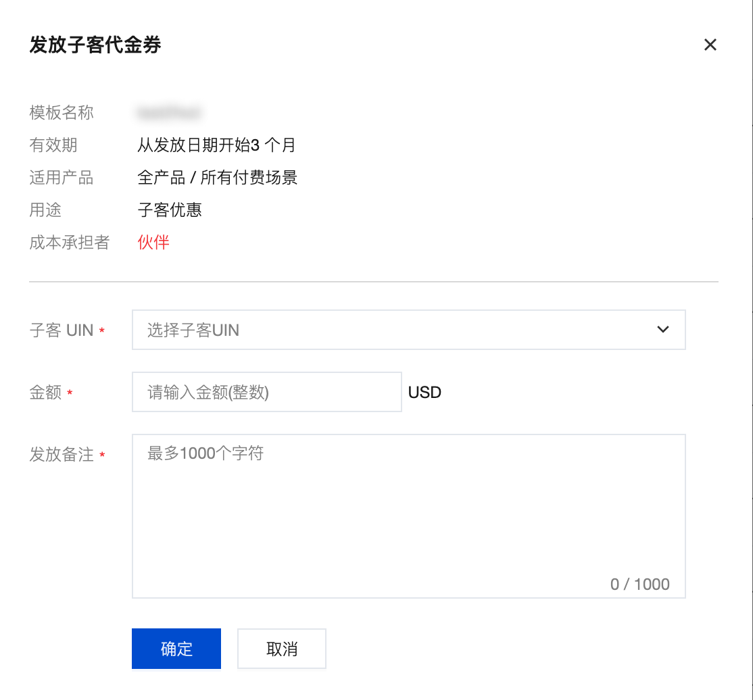
Task: Close the 发放子客代金券 dialog
Action: [710, 45]
